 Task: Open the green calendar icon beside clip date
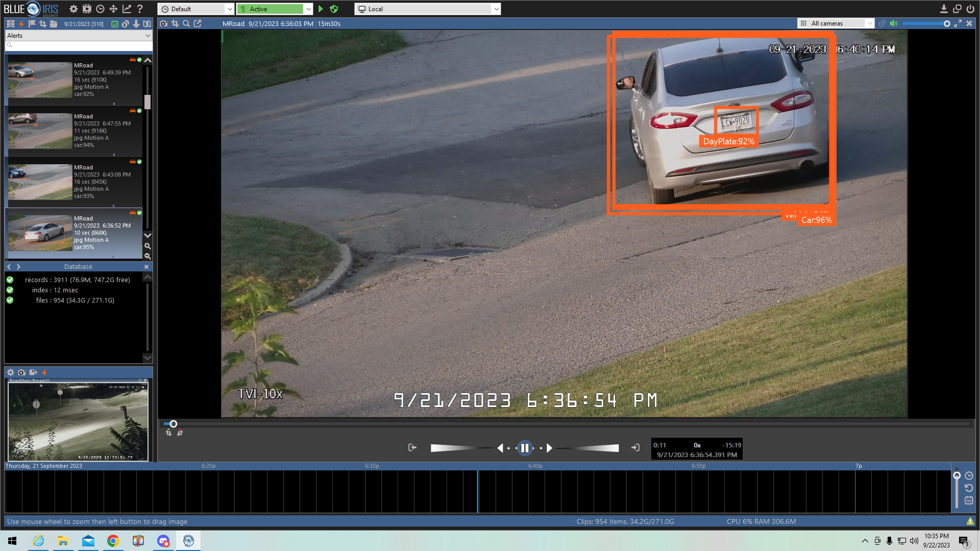click(115, 24)
